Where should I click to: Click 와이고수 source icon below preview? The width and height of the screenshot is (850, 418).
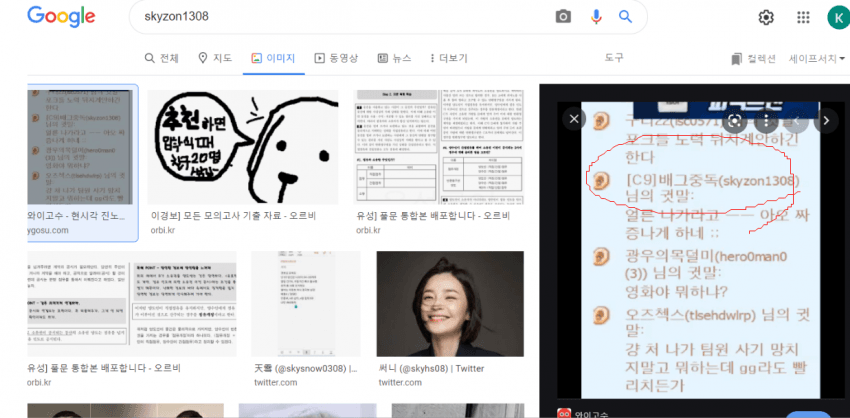click(x=564, y=413)
